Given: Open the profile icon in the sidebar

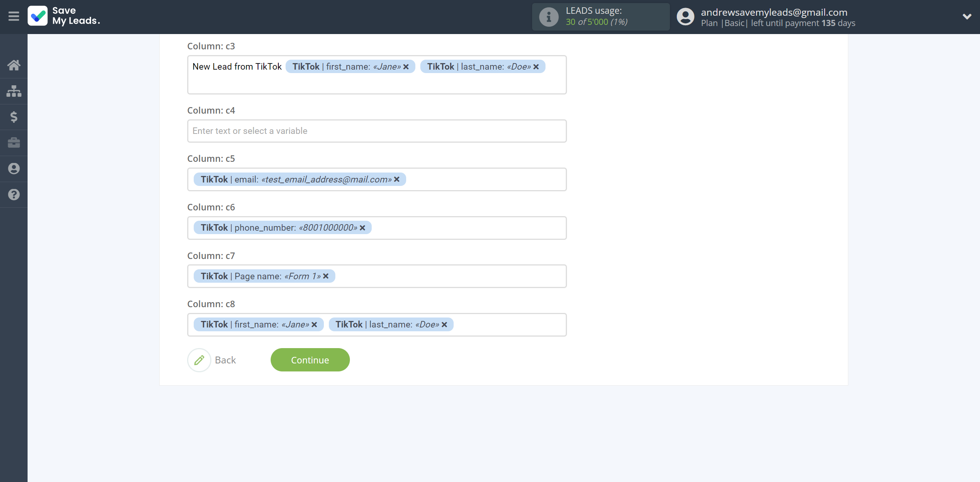Looking at the screenshot, I should (x=14, y=169).
